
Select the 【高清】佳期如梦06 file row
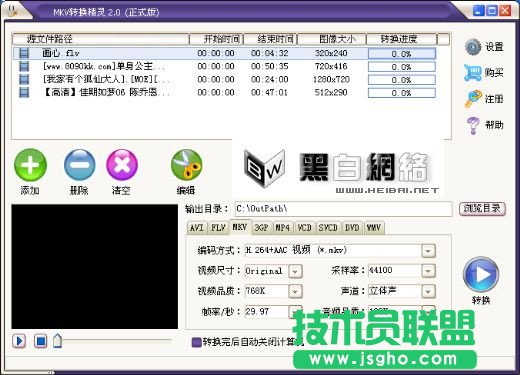point(225,92)
